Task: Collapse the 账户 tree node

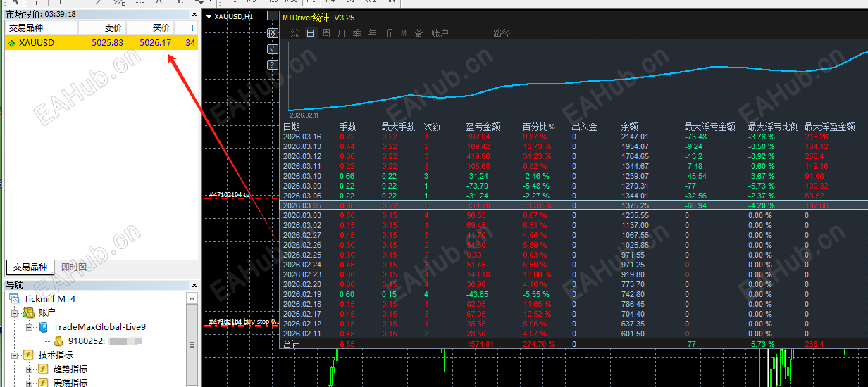Action: [x=15, y=312]
